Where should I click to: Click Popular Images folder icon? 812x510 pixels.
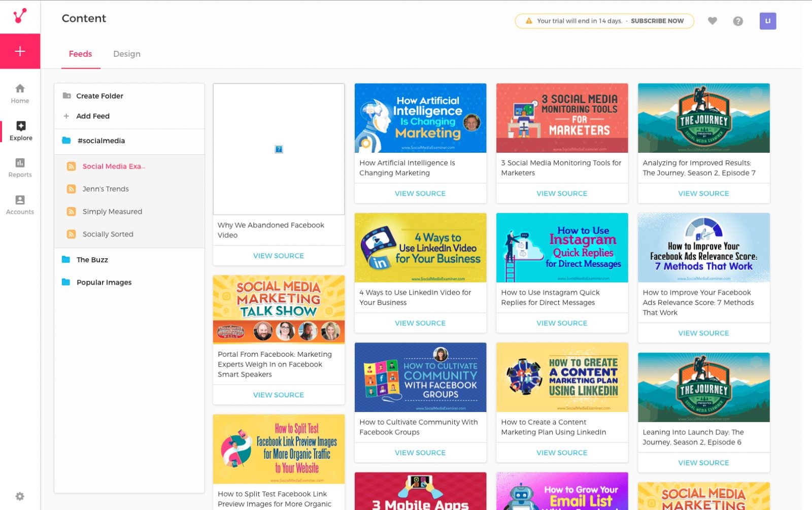(66, 282)
